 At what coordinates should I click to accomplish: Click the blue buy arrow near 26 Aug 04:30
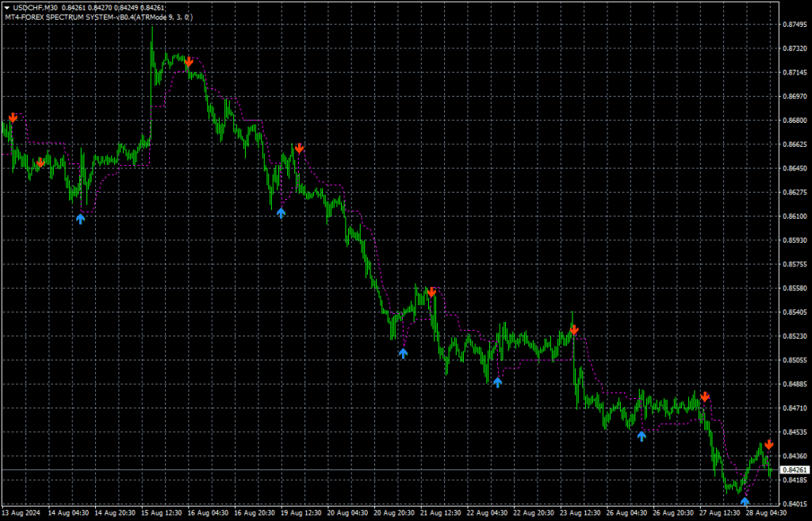(642, 435)
